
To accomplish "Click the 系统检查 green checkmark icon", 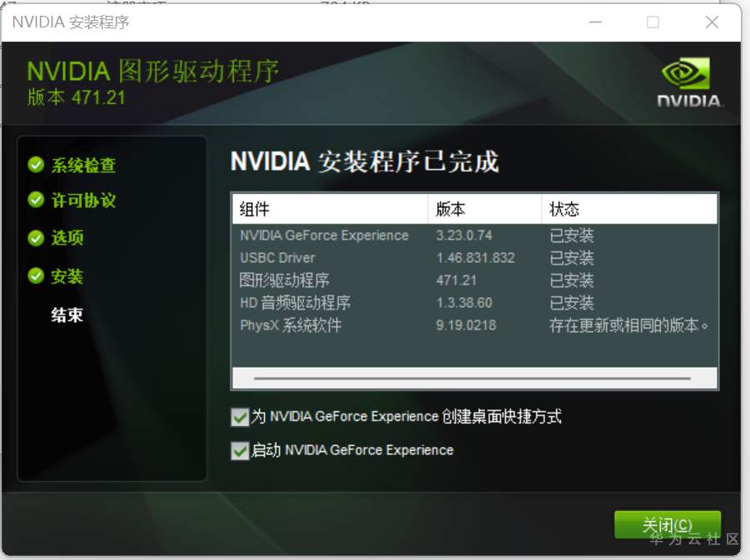I will pyautogui.click(x=36, y=165).
